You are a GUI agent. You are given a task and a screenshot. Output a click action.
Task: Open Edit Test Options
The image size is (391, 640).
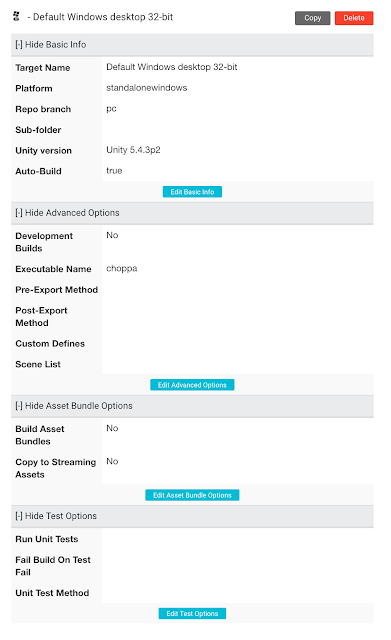click(192, 613)
